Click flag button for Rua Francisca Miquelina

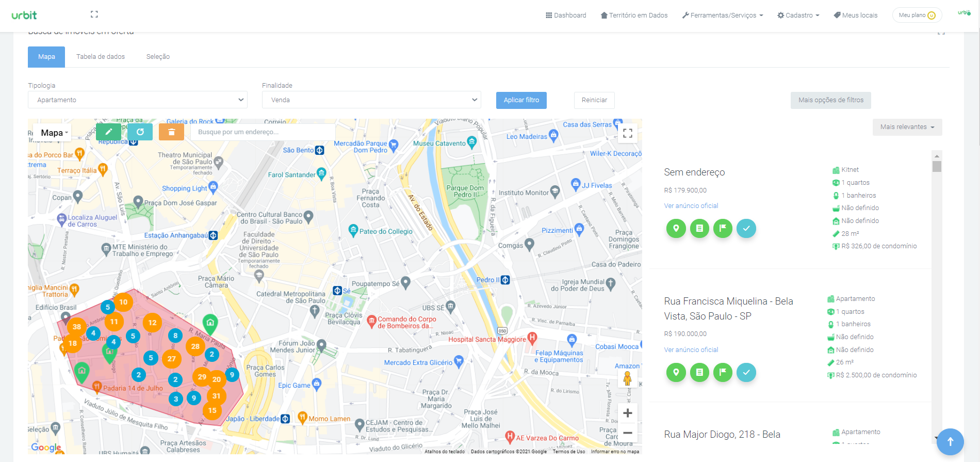click(x=723, y=372)
